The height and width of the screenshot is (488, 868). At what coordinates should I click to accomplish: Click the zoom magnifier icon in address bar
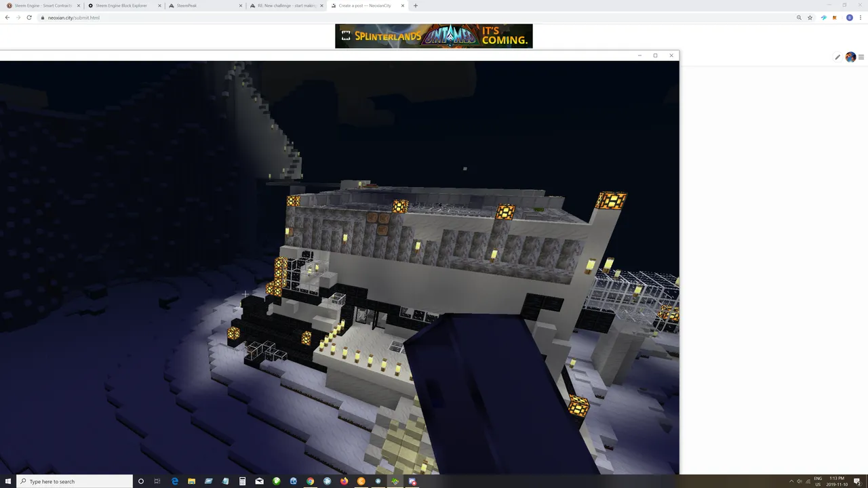800,18
